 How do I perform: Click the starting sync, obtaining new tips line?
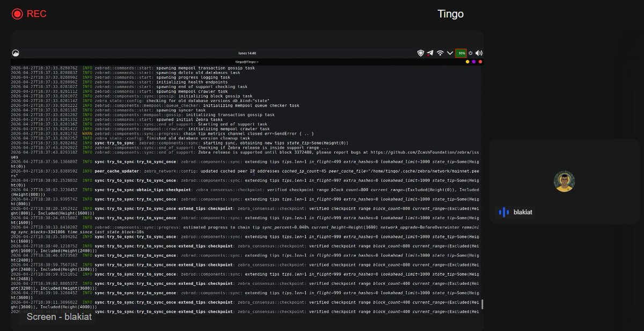coord(180,143)
